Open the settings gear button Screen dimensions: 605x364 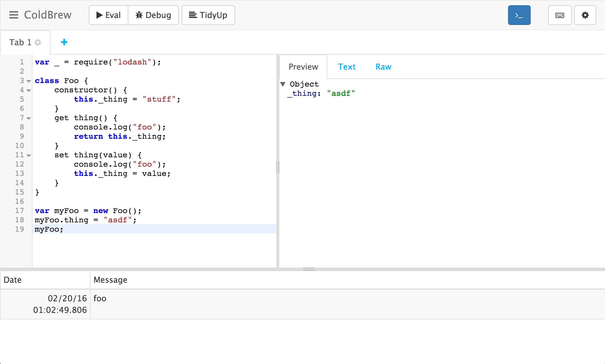(x=585, y=15)
